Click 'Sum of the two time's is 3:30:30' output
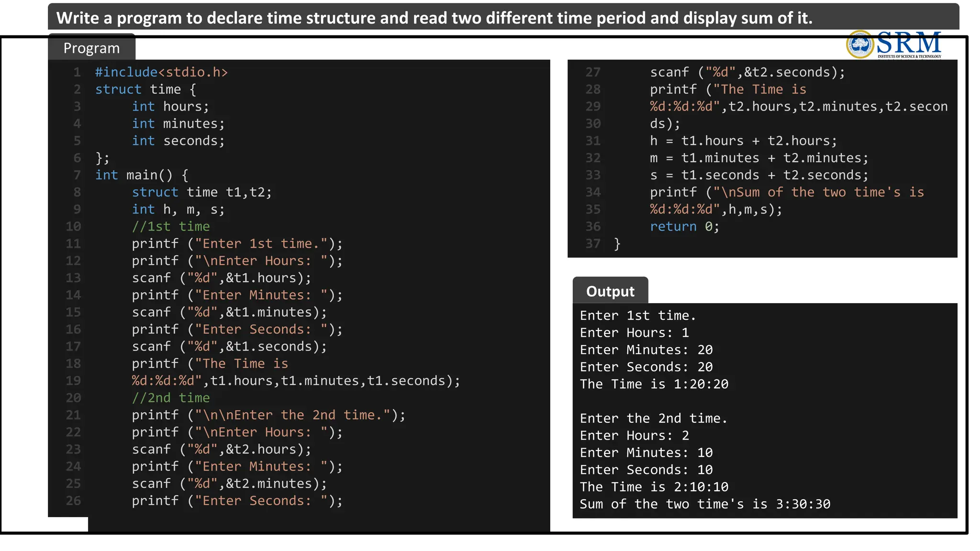The image size is (980, 551). pos(705,504)
